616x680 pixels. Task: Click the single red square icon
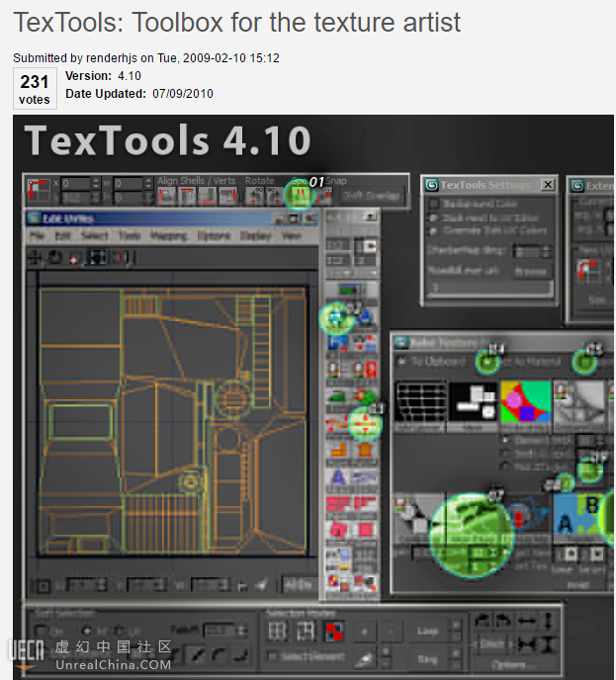(x=365, y=529)
